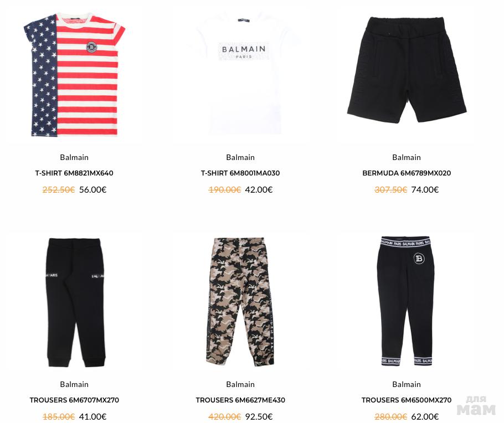
Task: Click the 56.00€ sale price
Action: point(93,190)
